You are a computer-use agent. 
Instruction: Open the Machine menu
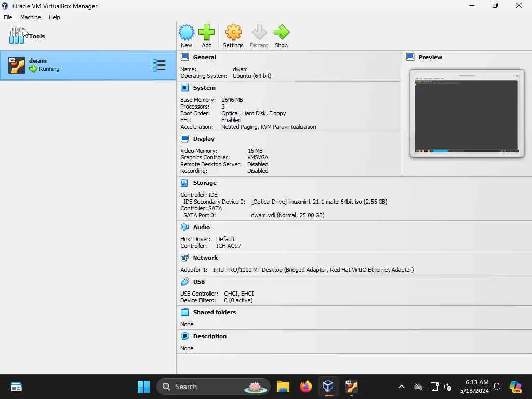[31, 17]
